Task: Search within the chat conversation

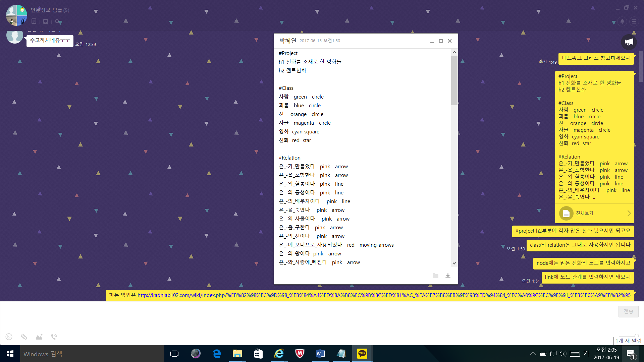Action: pos(57,21)
